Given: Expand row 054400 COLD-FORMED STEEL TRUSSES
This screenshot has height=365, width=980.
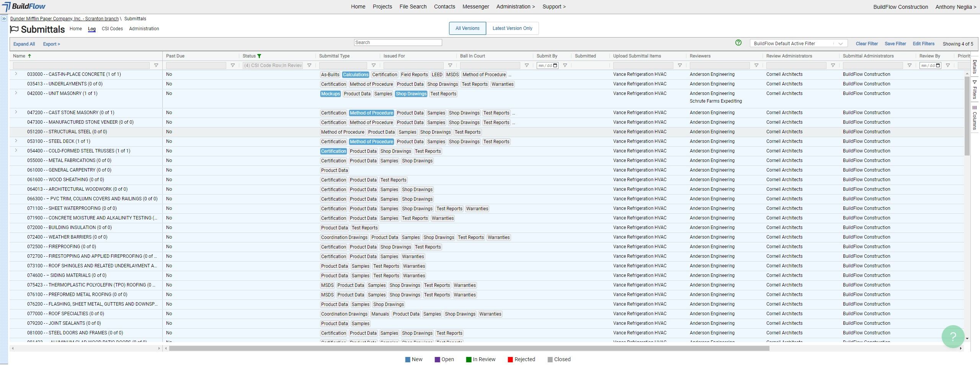Looking at the screenshot, I should [x=16, y=151].
